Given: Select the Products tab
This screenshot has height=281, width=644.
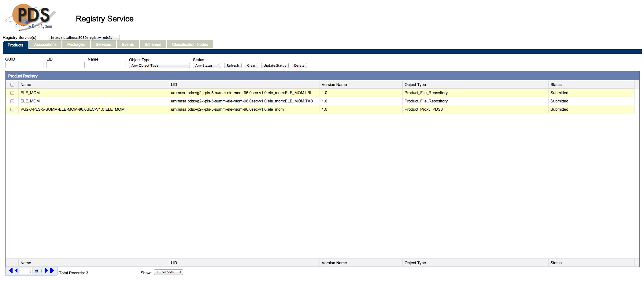Looking at the screenshot, I should tap(16, 45).
